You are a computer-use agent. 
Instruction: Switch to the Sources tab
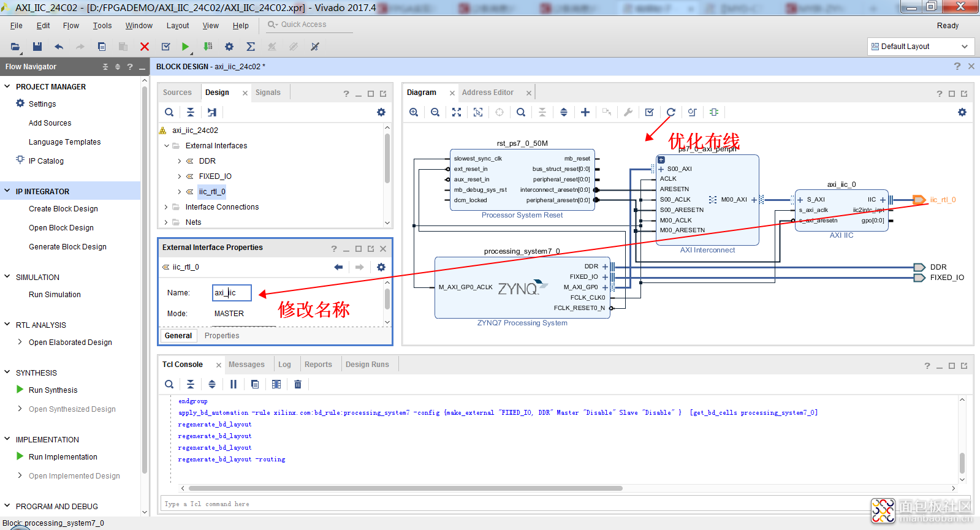[177, 93]
